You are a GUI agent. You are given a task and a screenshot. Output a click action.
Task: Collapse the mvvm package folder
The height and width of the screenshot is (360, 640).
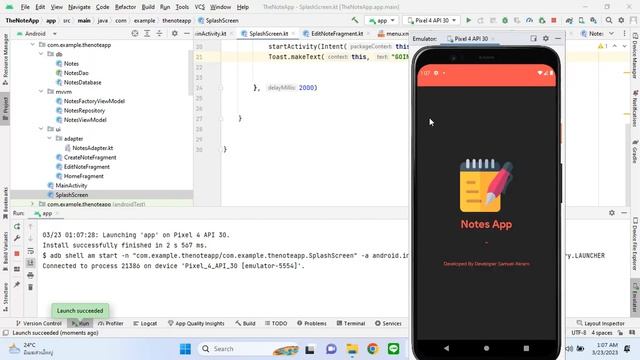coord(41,92)
